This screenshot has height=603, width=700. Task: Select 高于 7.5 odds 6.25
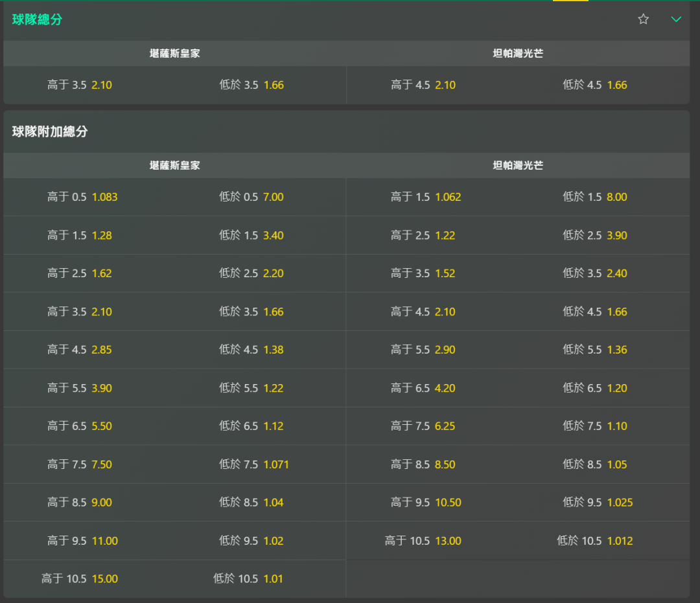[423, 426]
